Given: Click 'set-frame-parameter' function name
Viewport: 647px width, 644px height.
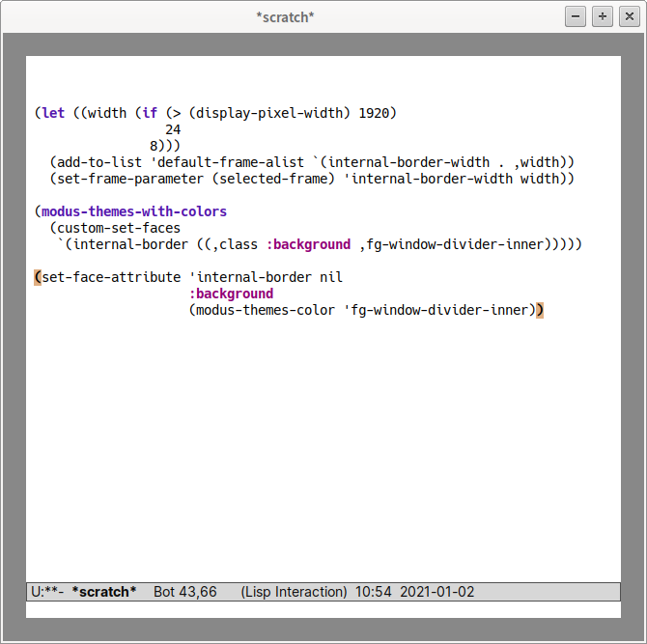Looking at the screenshot, I should (130, 179).
